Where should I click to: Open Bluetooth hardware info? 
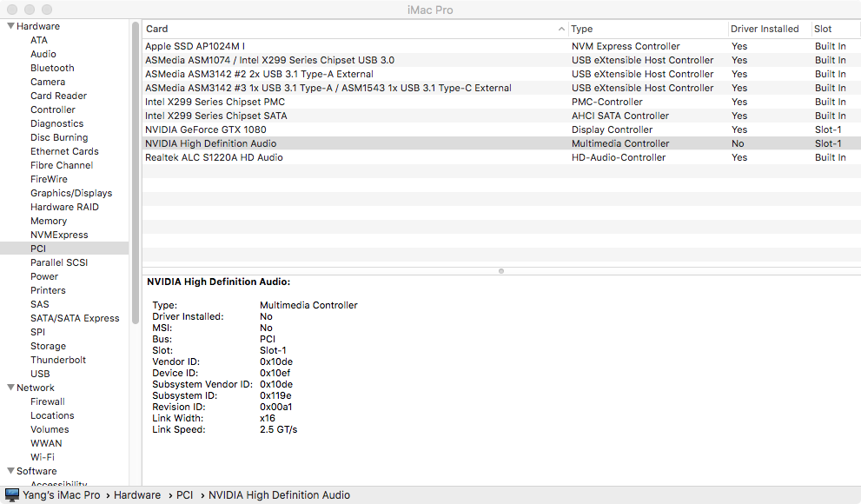[x=52, y=68]
